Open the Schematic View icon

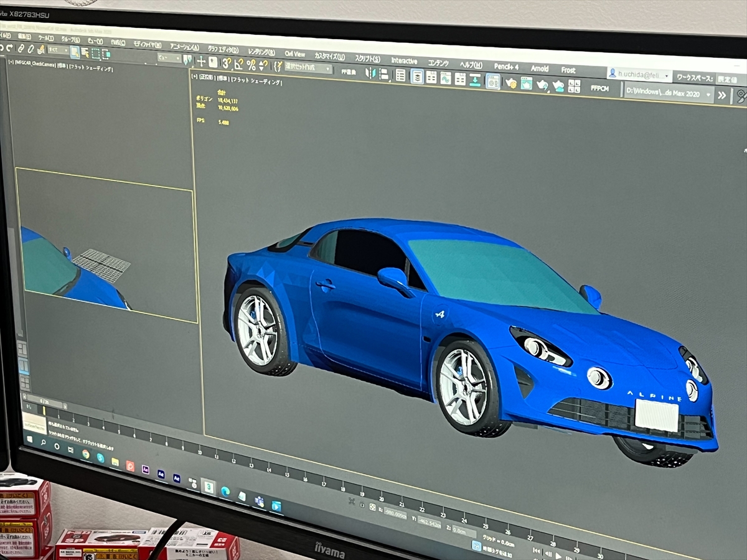(460, 79)
